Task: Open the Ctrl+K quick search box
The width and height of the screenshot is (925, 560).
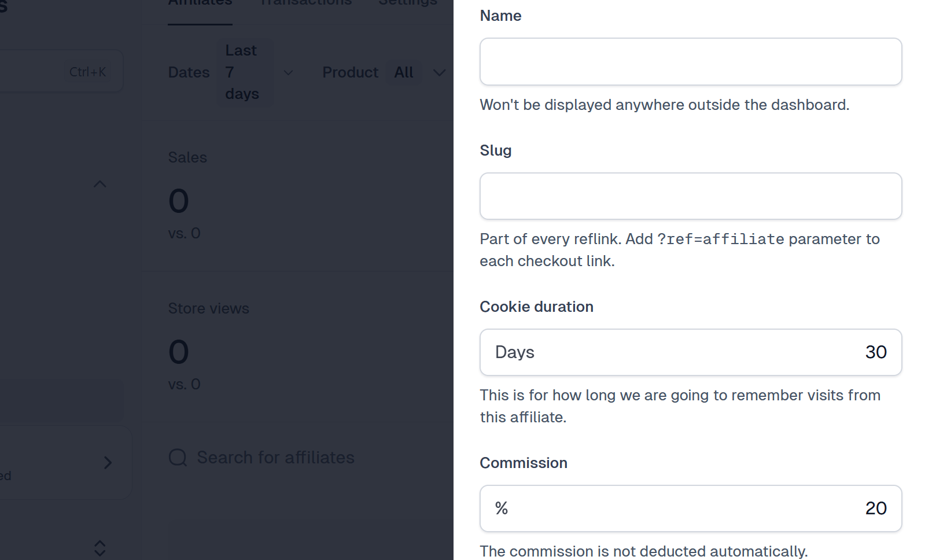Action: (61, 71)
